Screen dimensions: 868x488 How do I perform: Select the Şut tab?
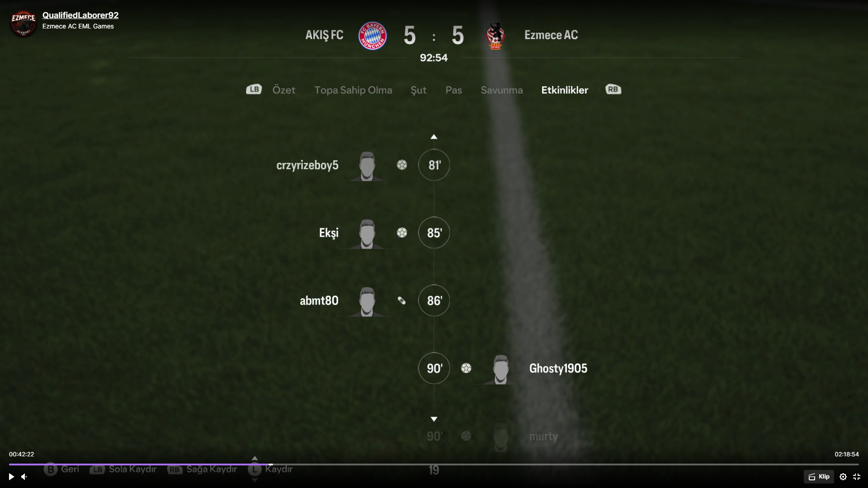[418, 90]
